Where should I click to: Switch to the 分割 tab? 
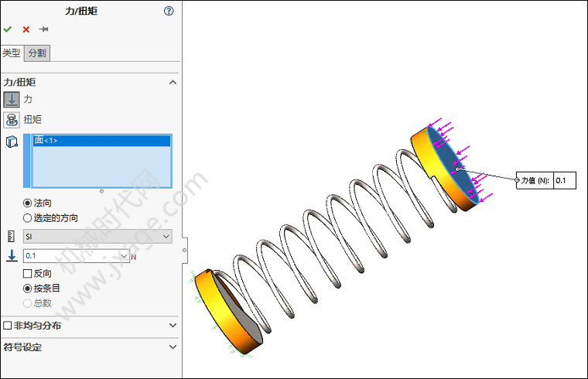[37, 53]
